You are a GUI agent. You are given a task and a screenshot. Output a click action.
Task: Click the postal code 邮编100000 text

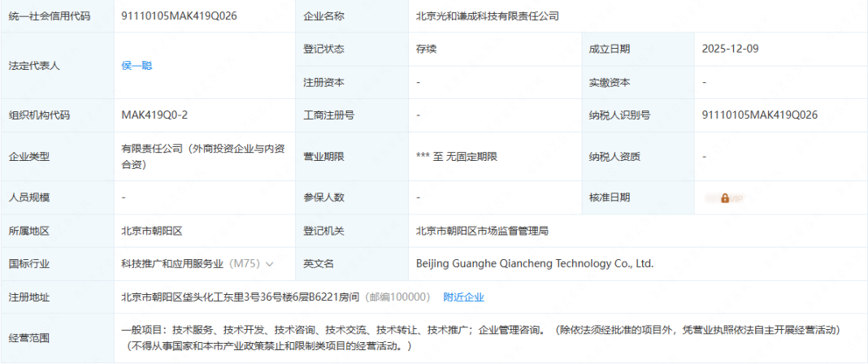click(399, 297)
